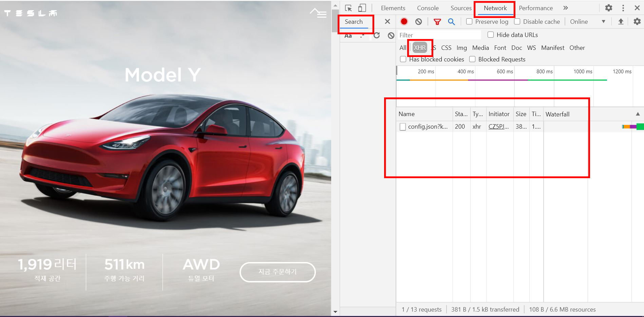Enable the Preserve log checkbox
Viewport: 644px width, 317px height.
coord(469,22)
